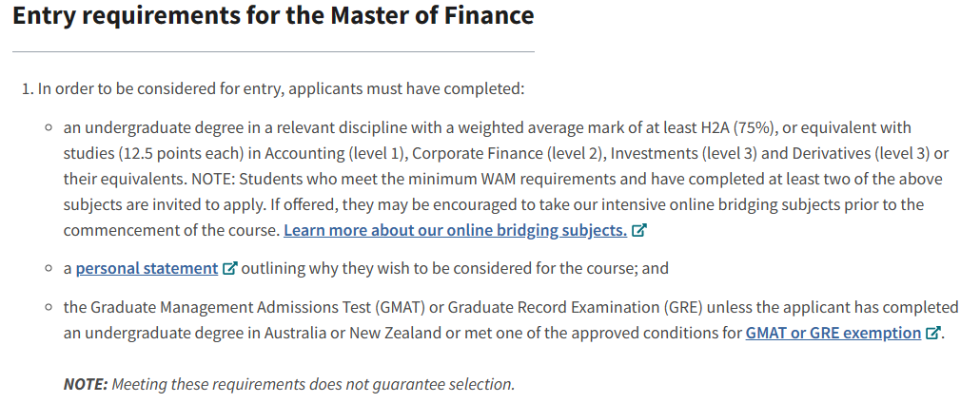Image resolution: width=980 pixels, height=403 pixels.
Task: Open the 'Learn more about our online bridging subjects' link
Action: 455,230
